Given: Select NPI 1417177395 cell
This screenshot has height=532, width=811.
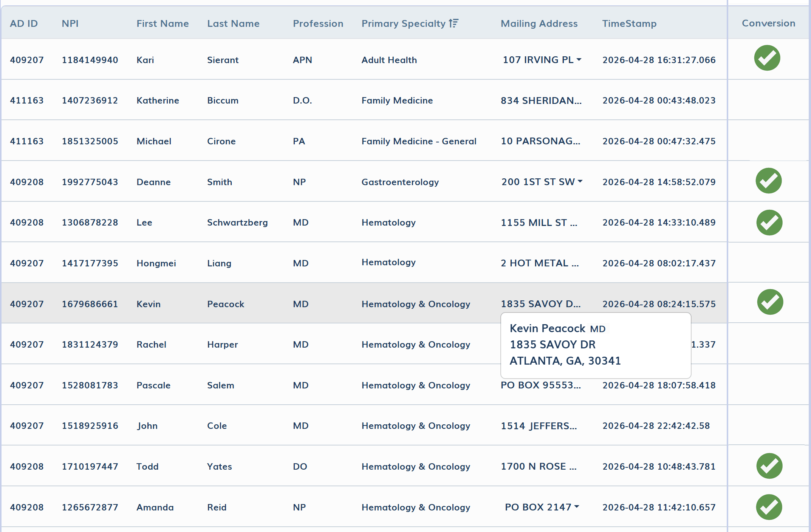Looking at the screenshot, I should coord(90,263).
